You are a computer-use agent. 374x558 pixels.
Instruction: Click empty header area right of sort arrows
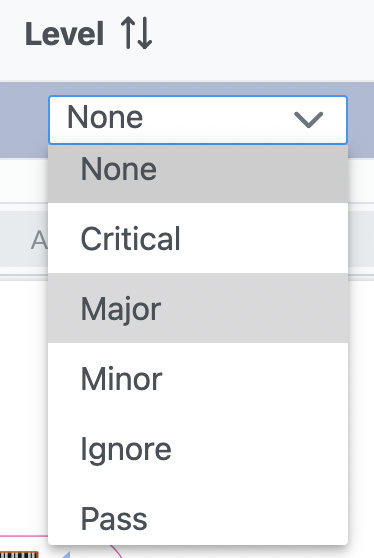pyautogui.click(x=263, y=34)
